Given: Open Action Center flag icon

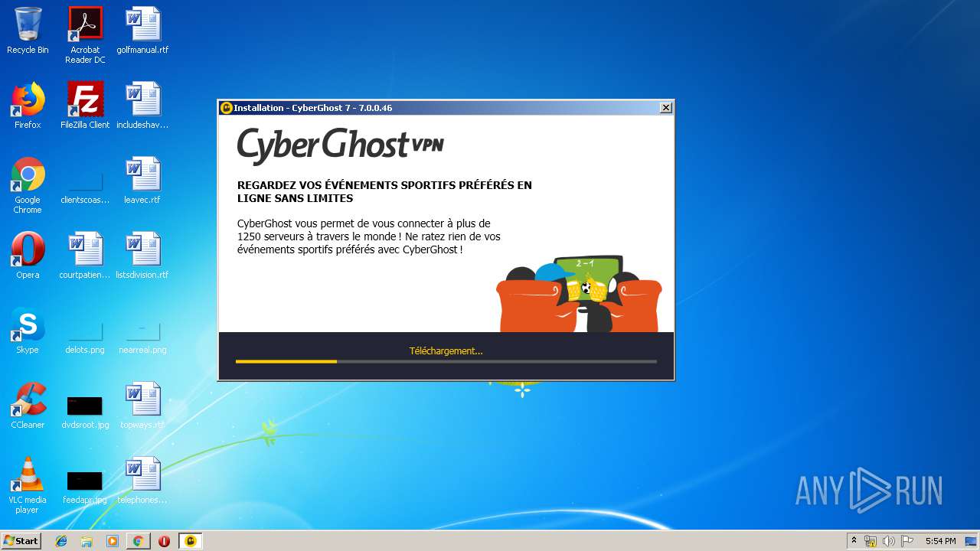Looking at the screenshot, I should tap(907, 541).
